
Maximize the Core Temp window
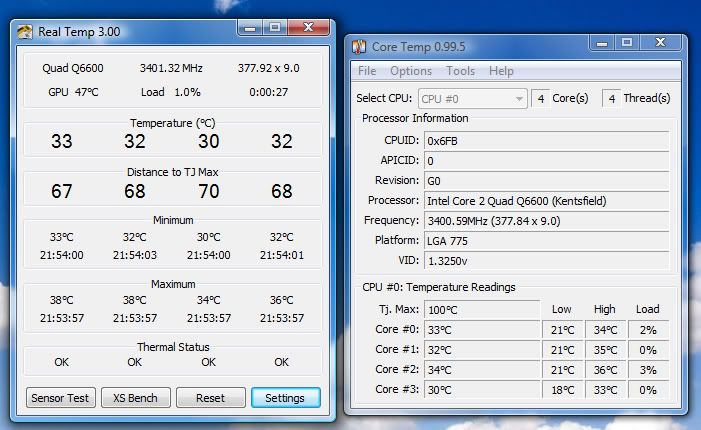tap(627, 43)
